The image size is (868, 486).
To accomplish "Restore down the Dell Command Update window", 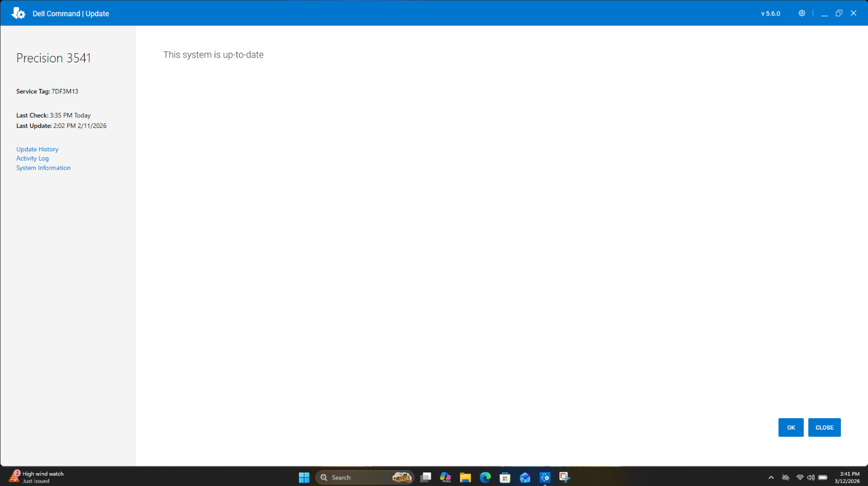I will (839, 13).
